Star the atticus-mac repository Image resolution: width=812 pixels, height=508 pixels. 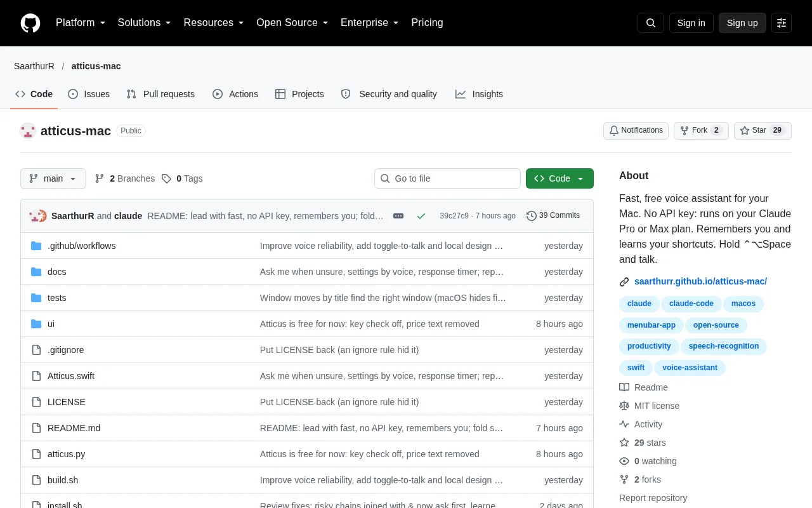(763, 131)
